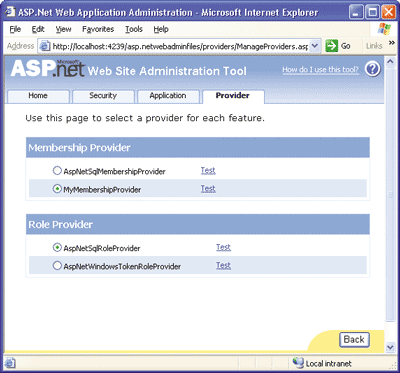Open the View menu
This screenshot has height=373, width=400.
pyautogui.click(x=63, y=29)
